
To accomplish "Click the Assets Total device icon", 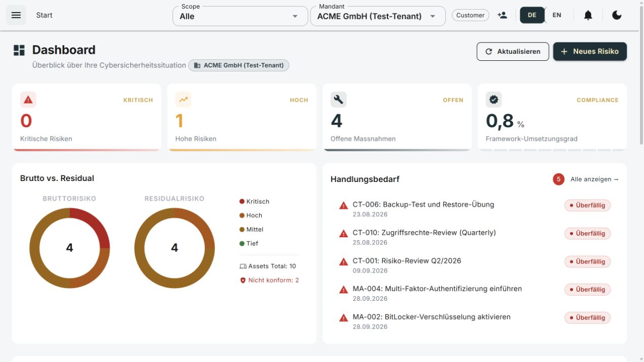I will pos(243,266).
